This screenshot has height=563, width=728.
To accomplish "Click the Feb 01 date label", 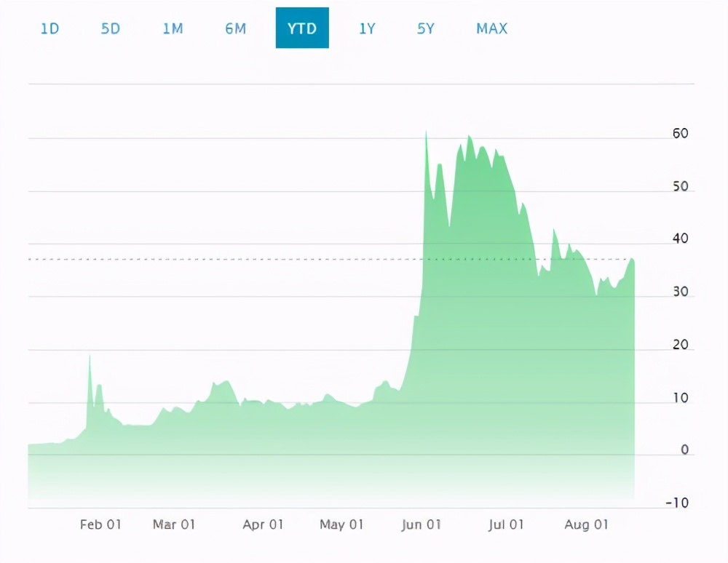I will point(100,524).
